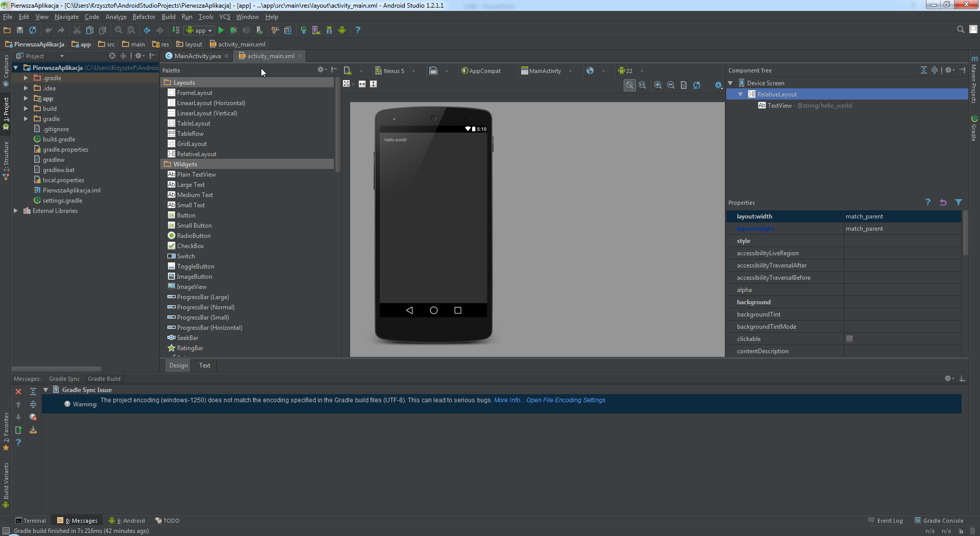Toggle the Project tool window stripe button

point(6,113)
